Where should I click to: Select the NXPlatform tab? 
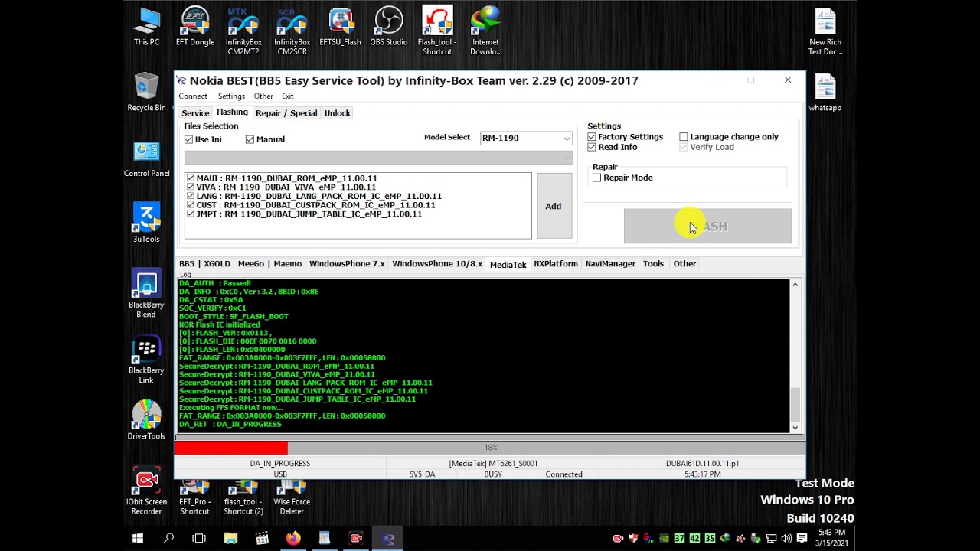[x=556, y=264]
